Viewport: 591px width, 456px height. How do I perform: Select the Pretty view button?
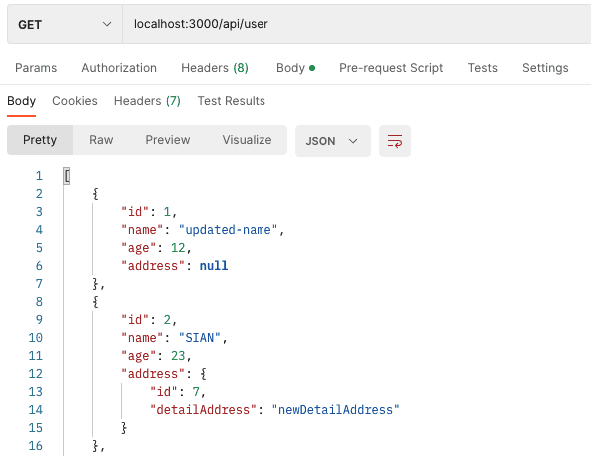click(x=40, y=140)
